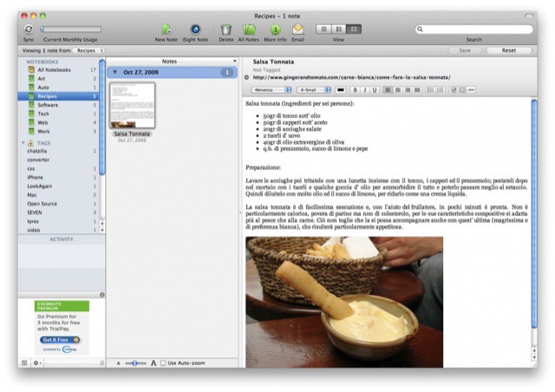Screen dimensions: 555x392
Task: Click the Delete trash can icon
Action: [x=225, y=29]
